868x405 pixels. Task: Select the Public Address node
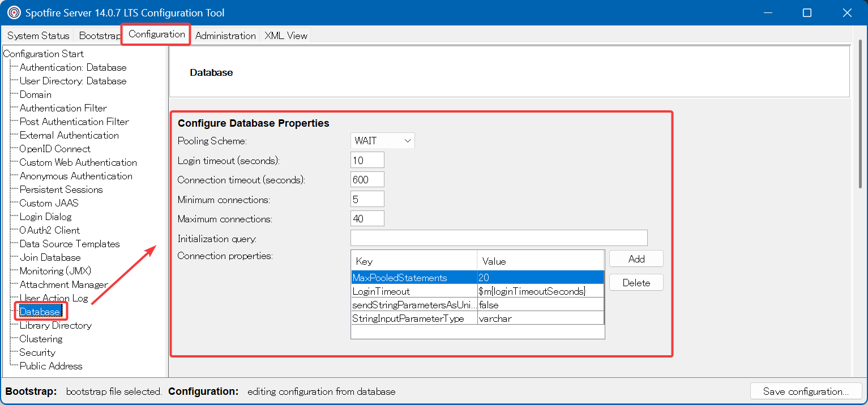[x=51, y=366]
